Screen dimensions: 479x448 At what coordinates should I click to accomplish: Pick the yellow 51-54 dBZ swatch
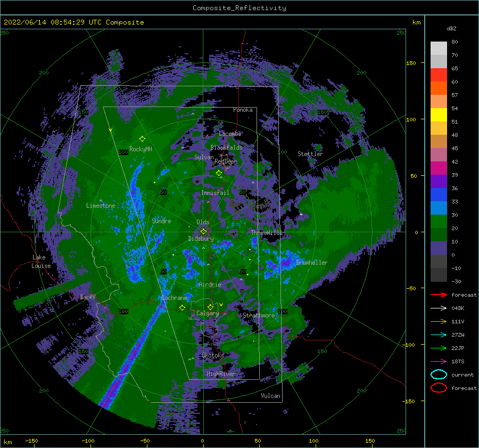439,115
